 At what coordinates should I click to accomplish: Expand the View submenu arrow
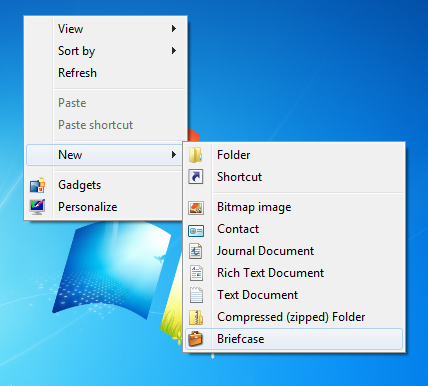[x=174, y=29]
